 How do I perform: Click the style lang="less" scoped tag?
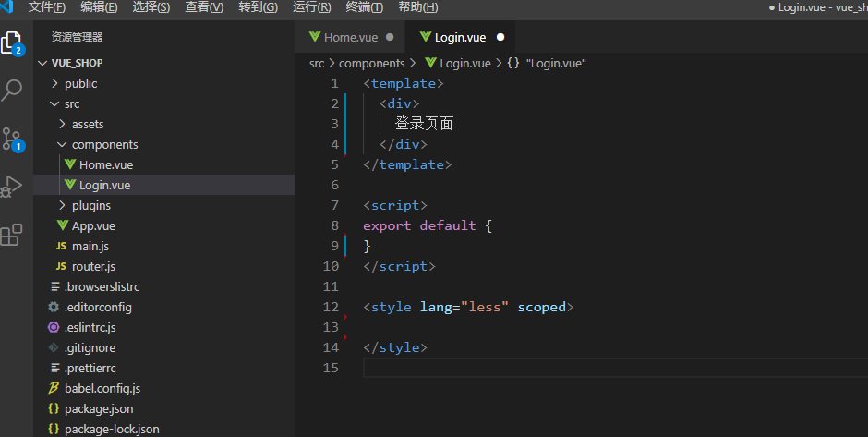[x=468, y=307]
